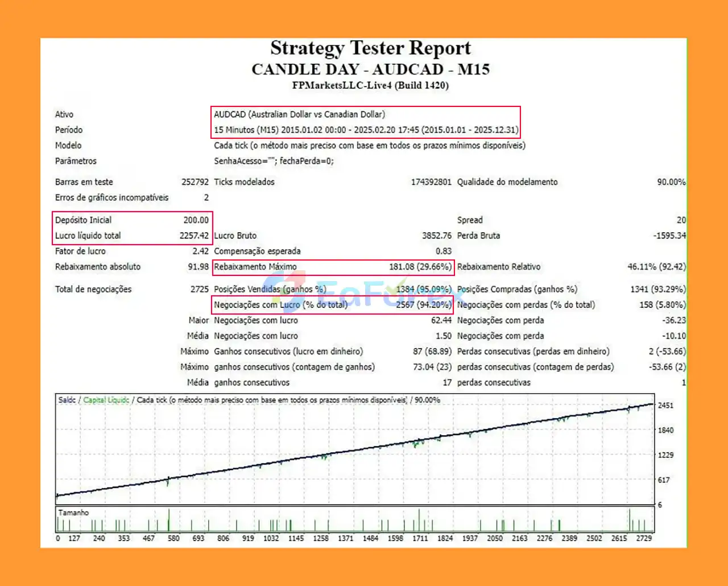Click the Lucro líquido total value 2257.42
The width and height of the screenshot is (728, 586).
click(x=194, y=236)
